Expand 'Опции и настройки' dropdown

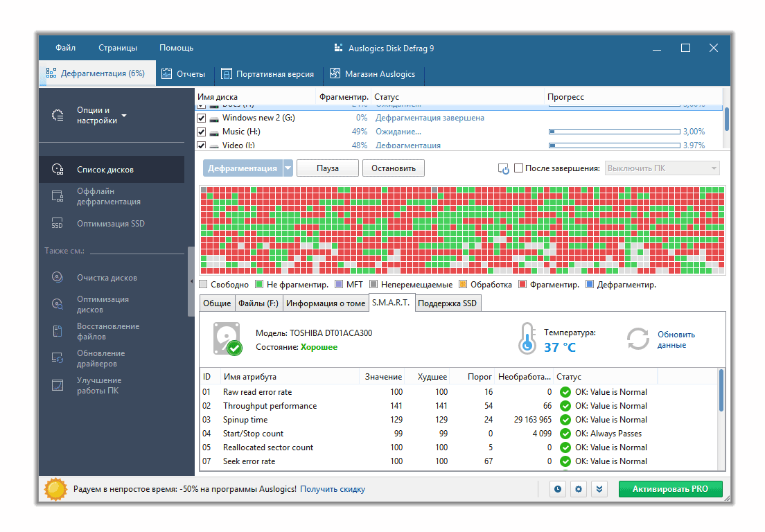124,115
